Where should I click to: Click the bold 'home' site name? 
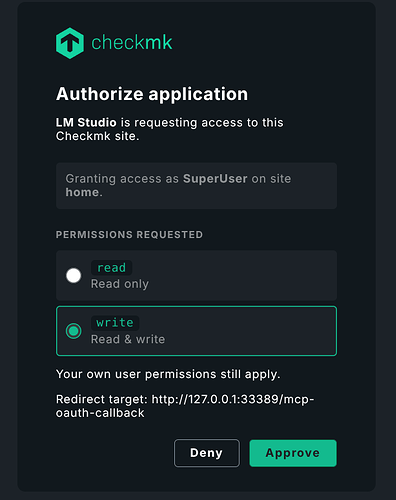(x=82, y=192)
